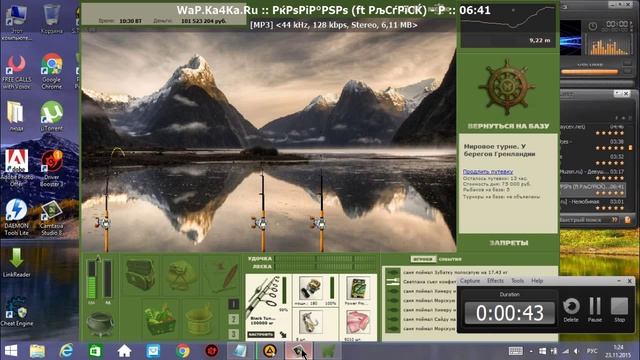640x360 pixels.
Task: Open Google Chrome desktop shortcut
Action: pos(52,71)
